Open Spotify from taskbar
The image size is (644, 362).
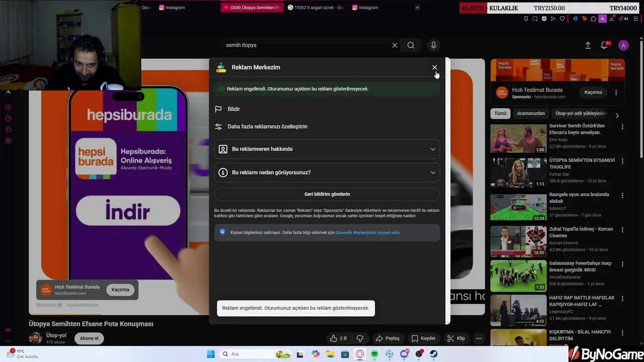coord(375,354)
